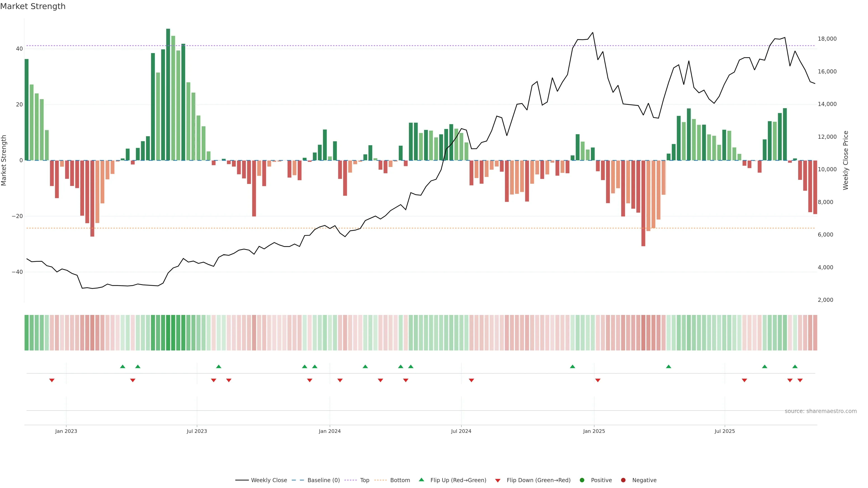Click the flip-up marker just before Jan 2025

tap(573, 366)
